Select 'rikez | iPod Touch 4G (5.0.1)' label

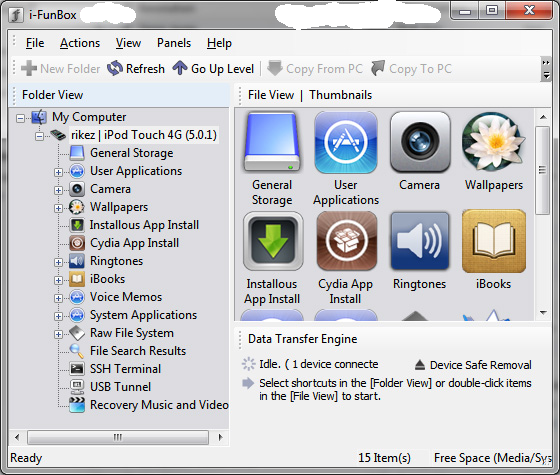(144, 135)
